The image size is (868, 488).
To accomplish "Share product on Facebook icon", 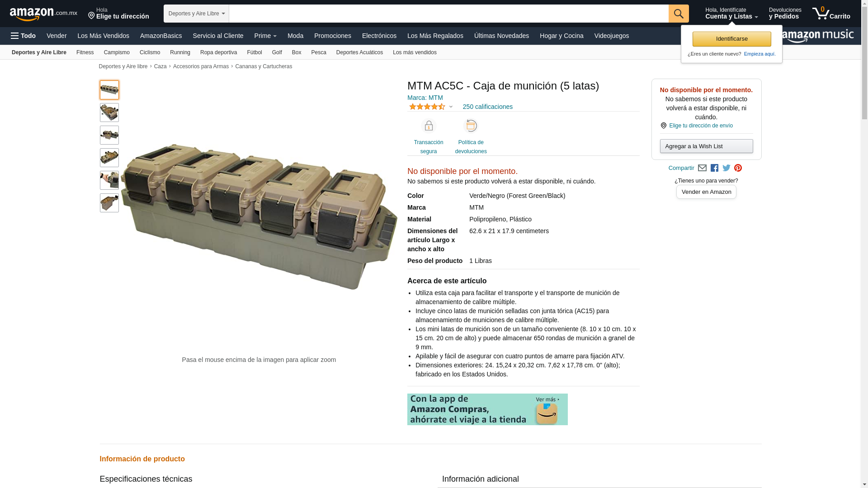I will click(714, 168).
